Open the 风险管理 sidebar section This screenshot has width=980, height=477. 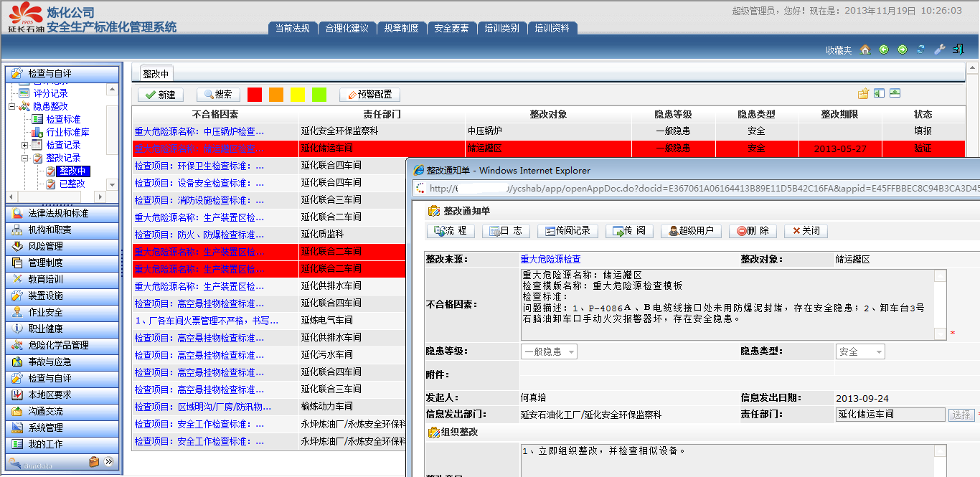[x=46, y=246]
